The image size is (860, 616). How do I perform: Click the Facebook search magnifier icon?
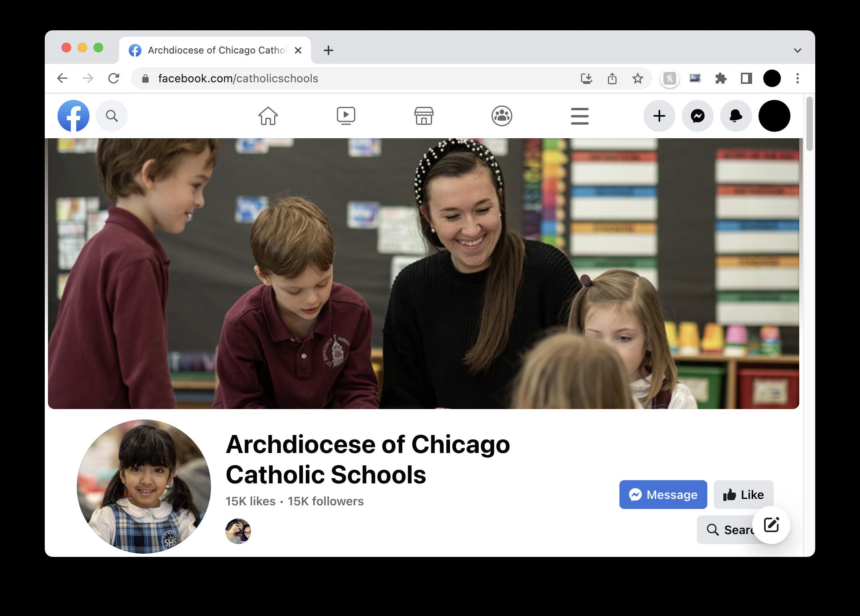112,116
